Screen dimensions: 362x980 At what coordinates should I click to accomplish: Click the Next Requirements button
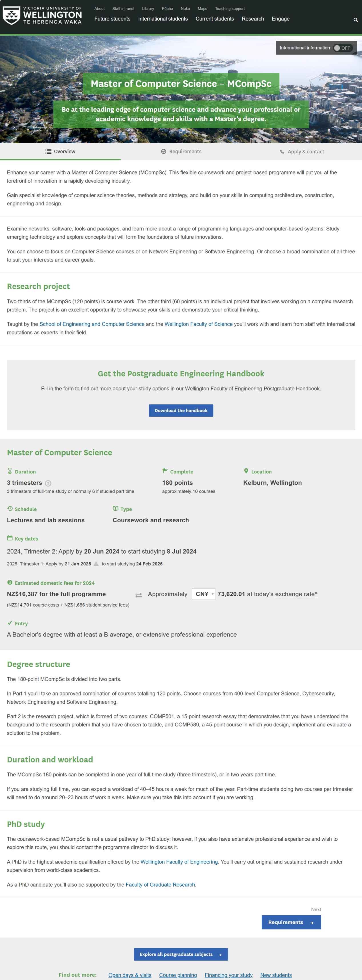click(291, 922)
